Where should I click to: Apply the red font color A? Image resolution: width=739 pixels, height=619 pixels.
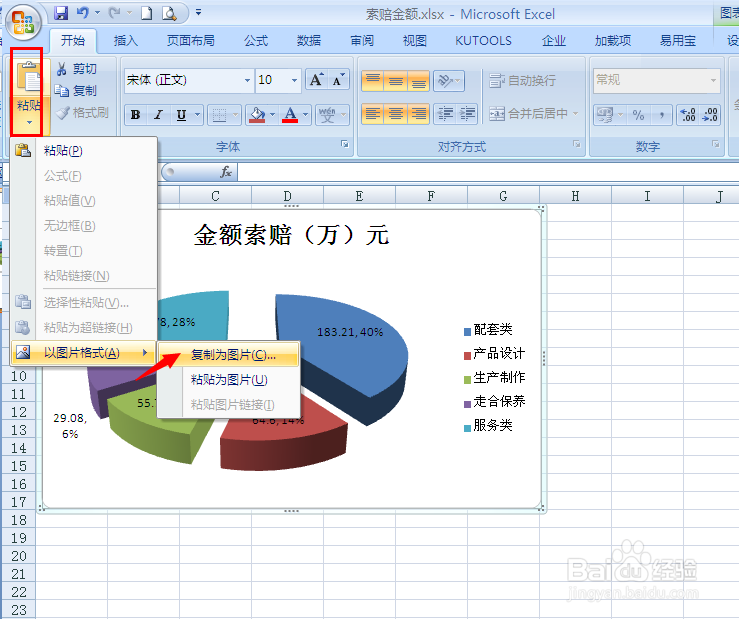pos(290,115)
